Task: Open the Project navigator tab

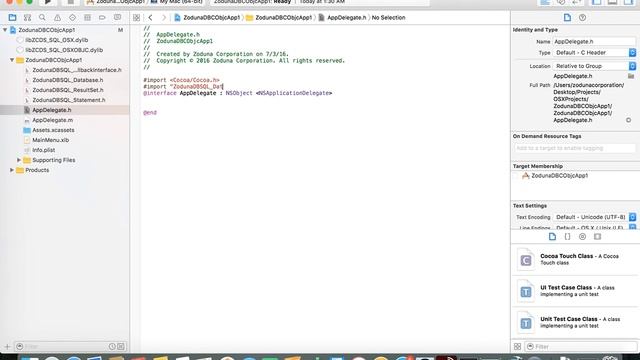Action: coord(12,18)
